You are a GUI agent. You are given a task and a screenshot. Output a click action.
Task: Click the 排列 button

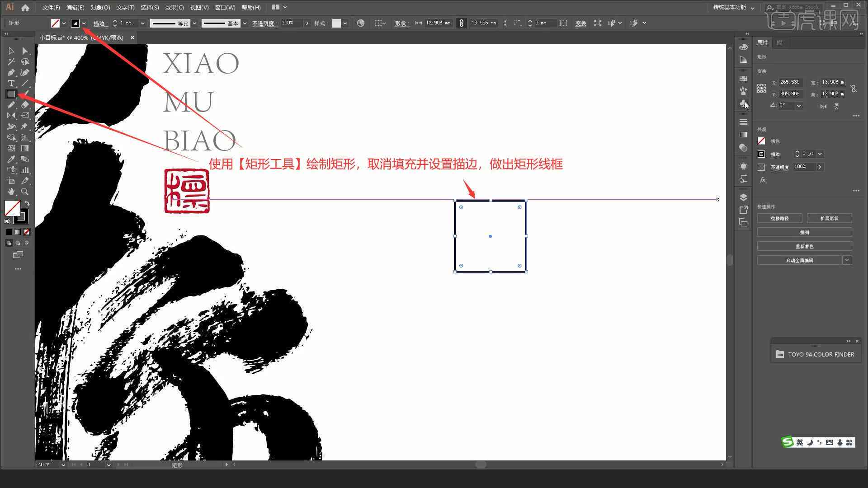805,232
